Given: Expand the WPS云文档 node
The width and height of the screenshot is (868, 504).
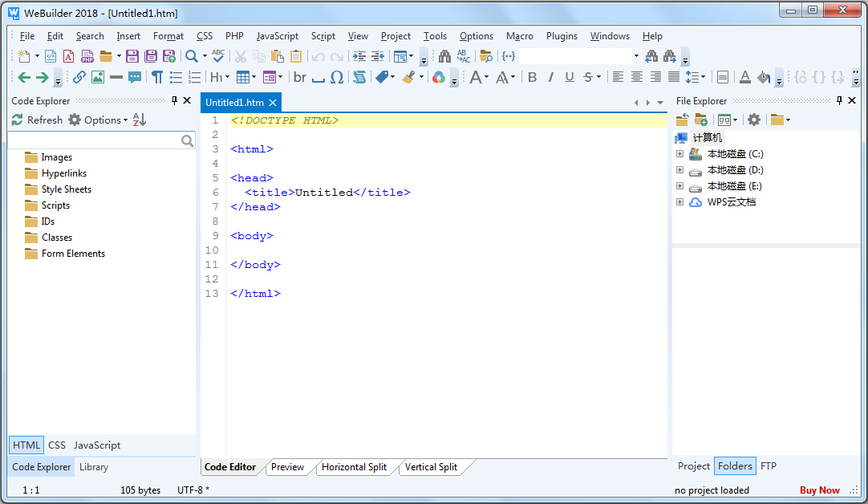Looking at the screenshot, I should click(679, 201).
